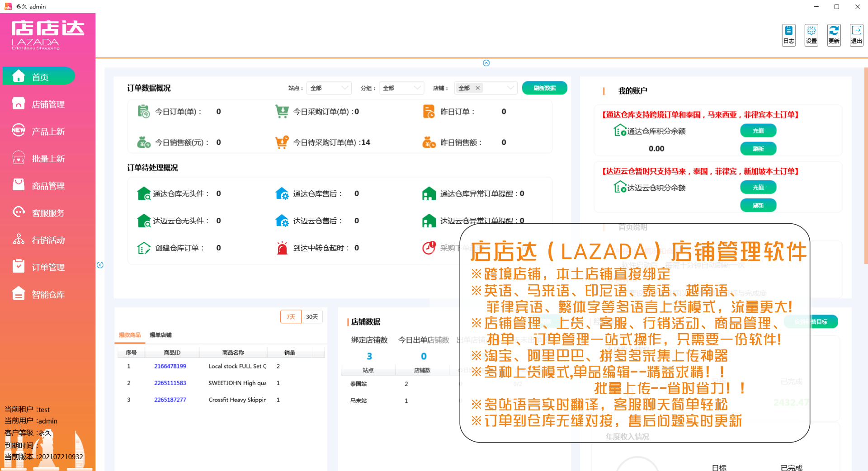Click the headset icon beside 客服服务
The width and height of the screenshot is (868, 471).
(18, 212)
